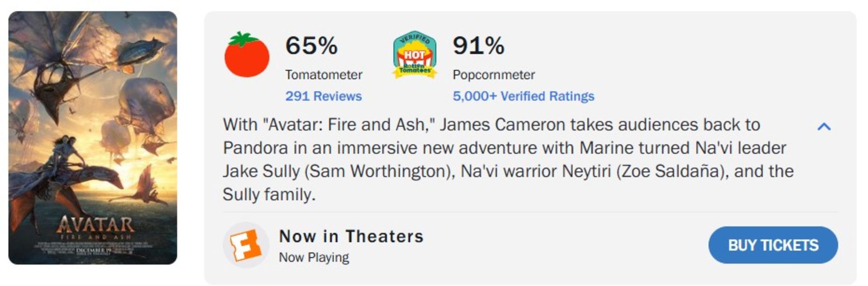The height and width of the screenshot is (286, 868).
Task: View the 5,000+ Verified Ratings
Action: pos(524,96)
